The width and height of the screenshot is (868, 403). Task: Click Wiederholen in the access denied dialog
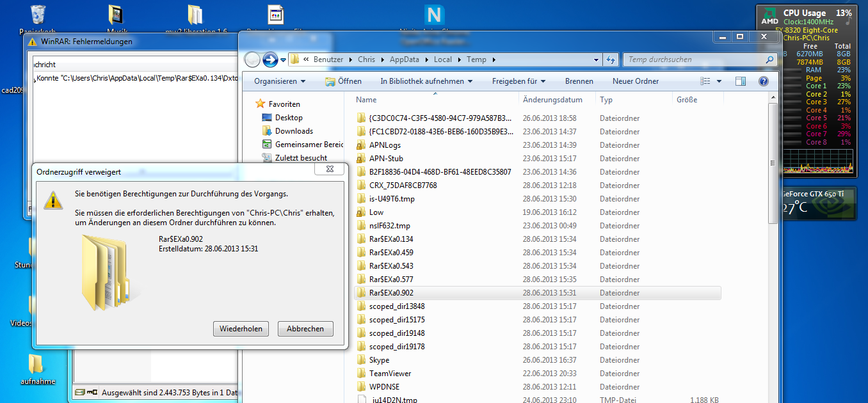point(241,329)
